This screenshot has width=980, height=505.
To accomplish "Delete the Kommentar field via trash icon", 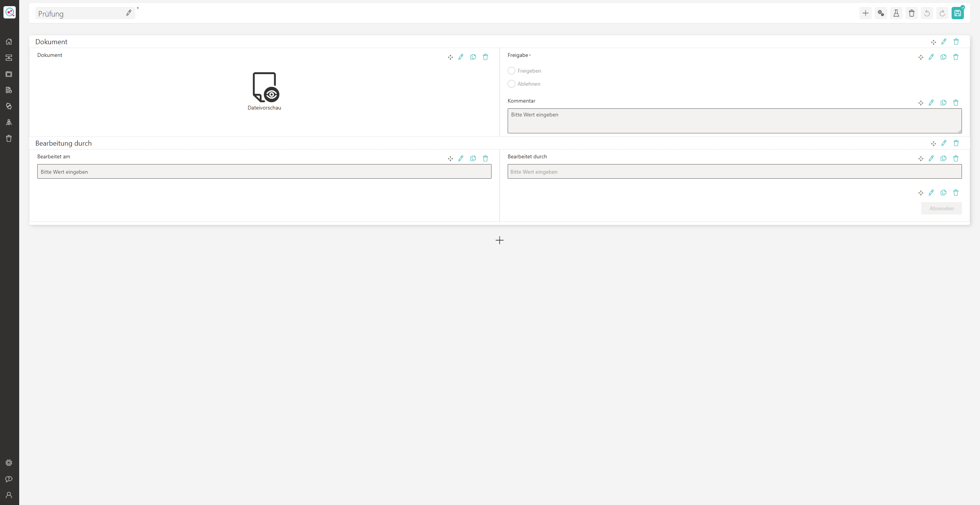I will (956, 103).
